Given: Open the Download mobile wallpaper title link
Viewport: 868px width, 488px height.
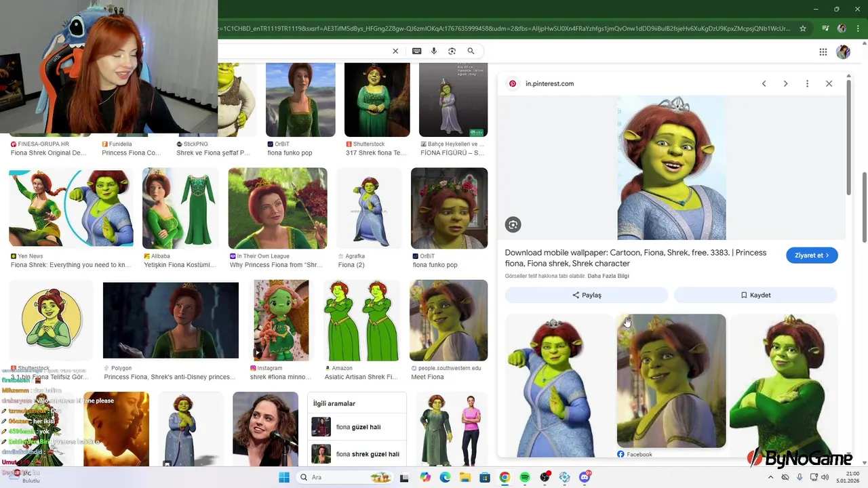Looking at the screenshot, I should (635, 258).
